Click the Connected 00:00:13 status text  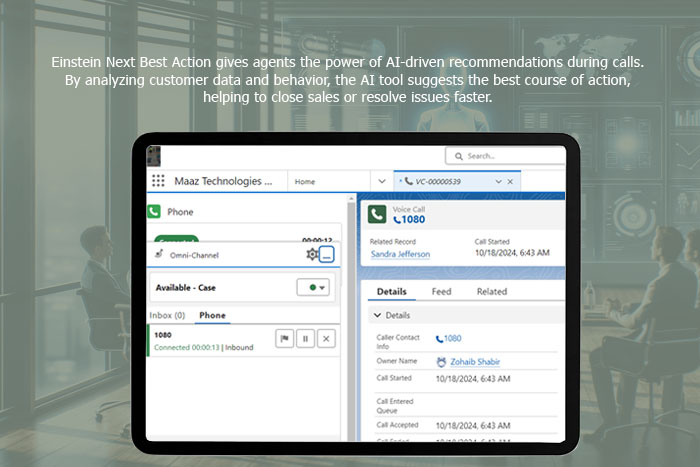point(187,347)
